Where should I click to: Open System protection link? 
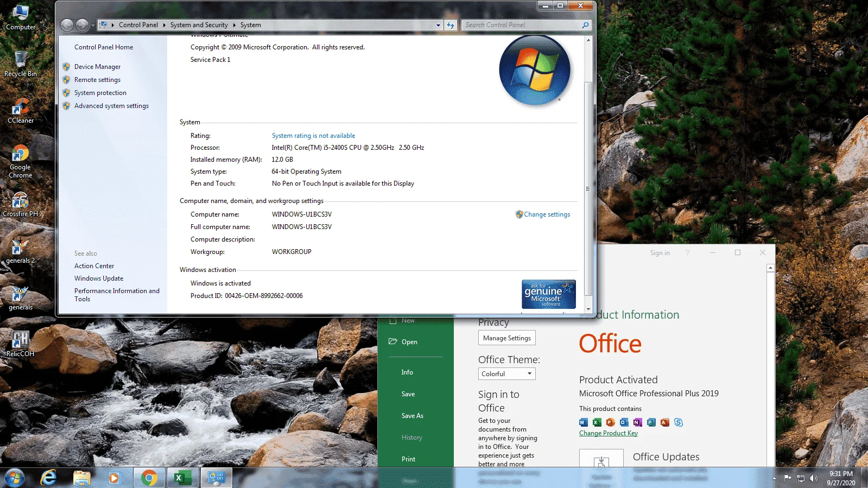(x=100, y=93)
